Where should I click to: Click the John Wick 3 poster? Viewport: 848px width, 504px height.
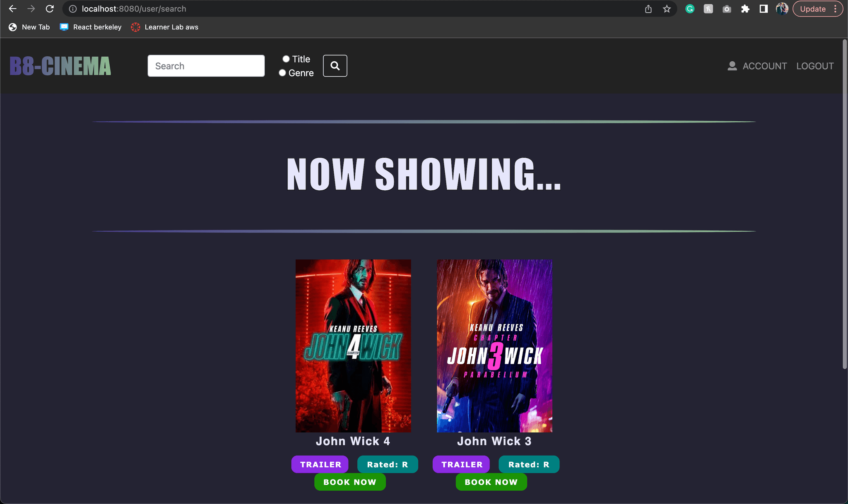point(494,346)
